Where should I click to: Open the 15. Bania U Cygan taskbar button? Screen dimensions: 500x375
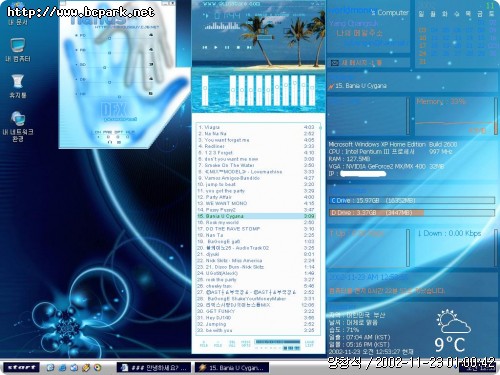point(232,368)
